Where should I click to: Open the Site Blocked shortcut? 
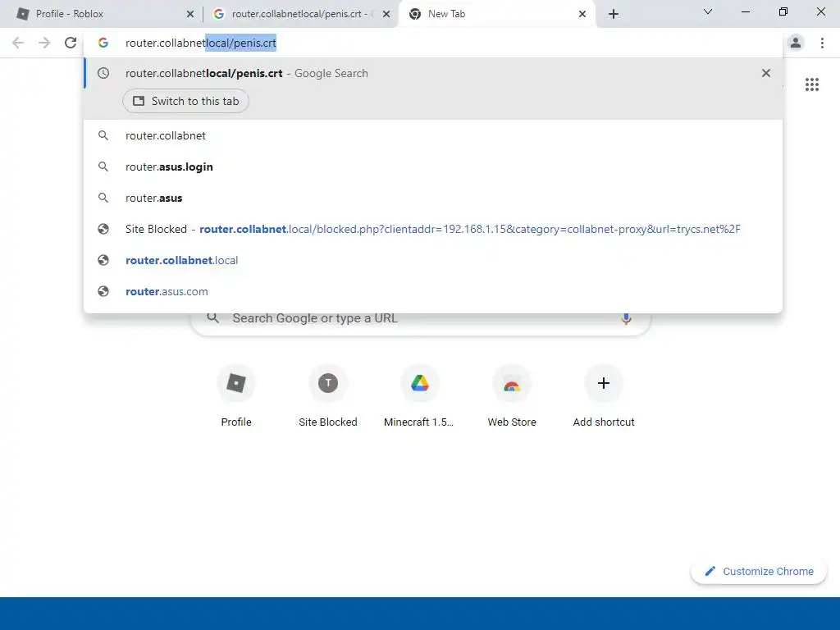(x=328, y=396)
